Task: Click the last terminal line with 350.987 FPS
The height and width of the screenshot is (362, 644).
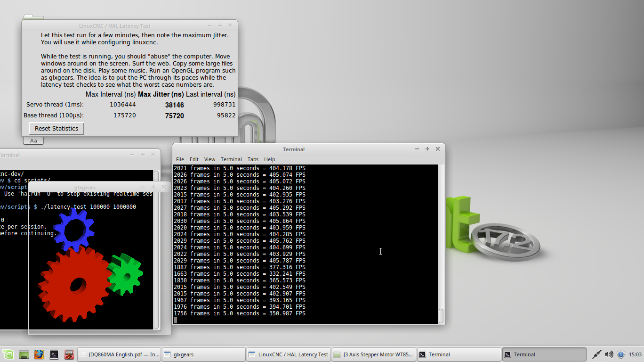Action: tap(240, 313)
